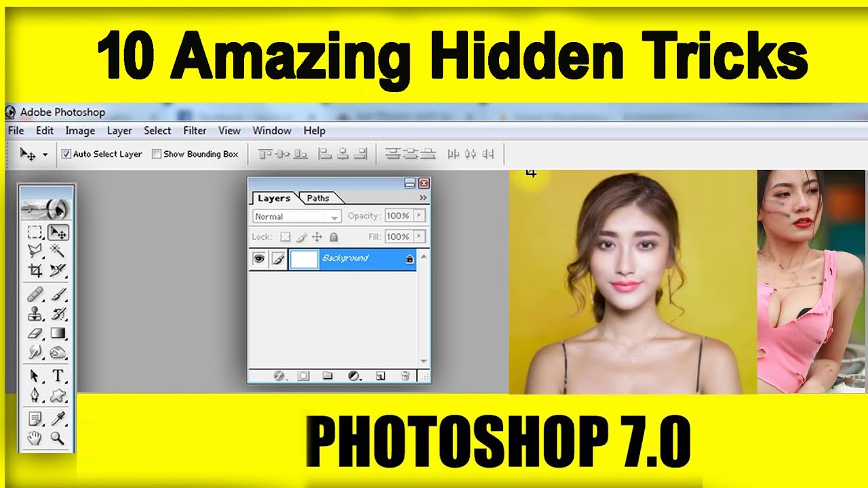Click distribute bottom edges icon
The image size is (868, 488).
(x=427, y=154)
